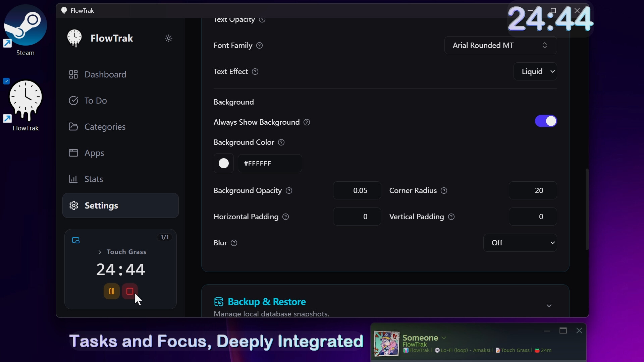Click the 24m tomato status entry
Viewport: 644px width, 362px height.
pyautogui.click(x=543, y=350)
